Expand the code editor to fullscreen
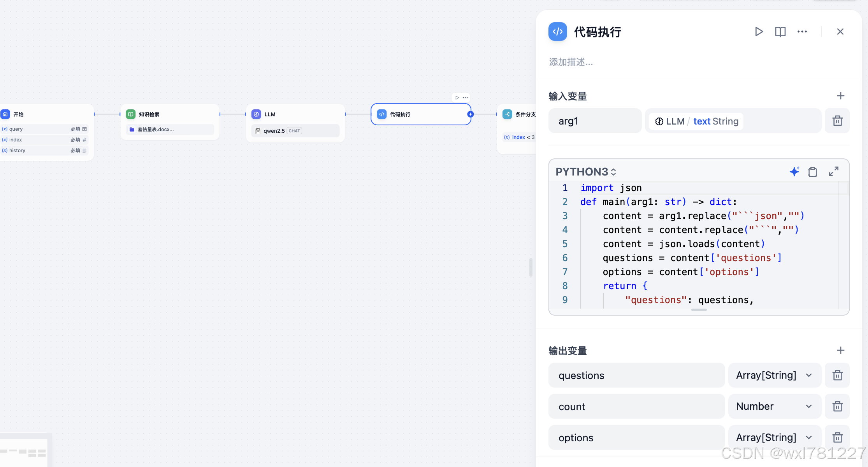This screenshot has width=868, height=467. (834, 172)
